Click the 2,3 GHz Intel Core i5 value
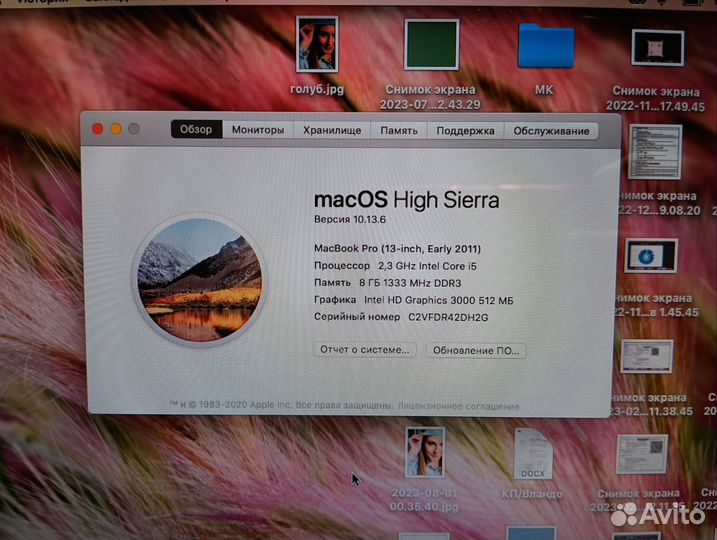This screenshot has width=717, height=540. pyautogui.click(x=427, y=266)
